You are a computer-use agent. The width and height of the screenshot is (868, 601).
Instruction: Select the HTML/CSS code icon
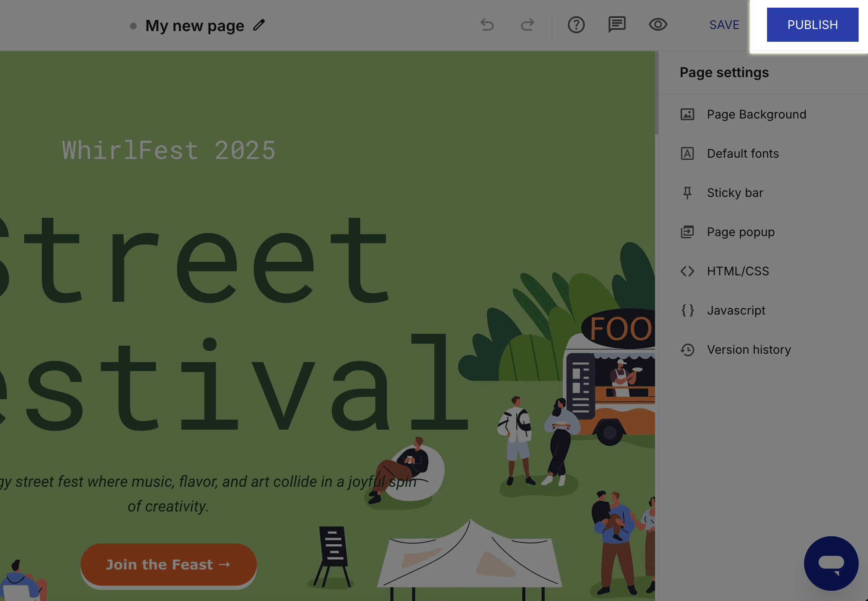tap(687, 271)
